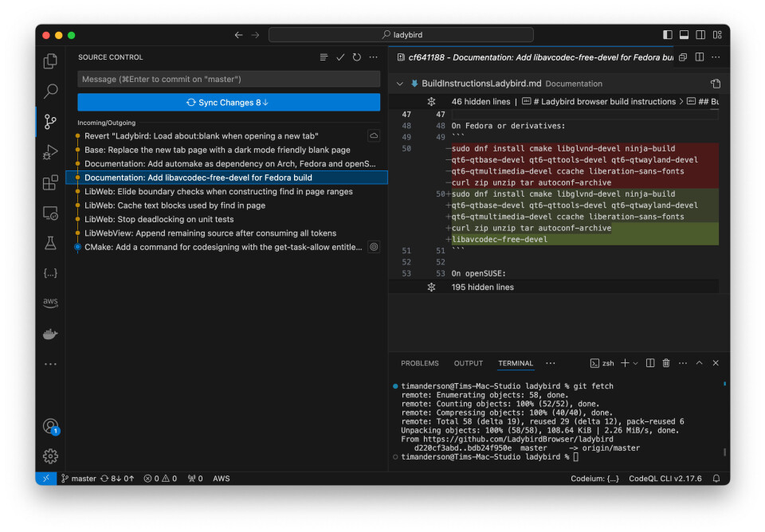Click the zsh terminal shell label
The height and width of the screenshot is (532, 765).
click(x=602, y=363)
